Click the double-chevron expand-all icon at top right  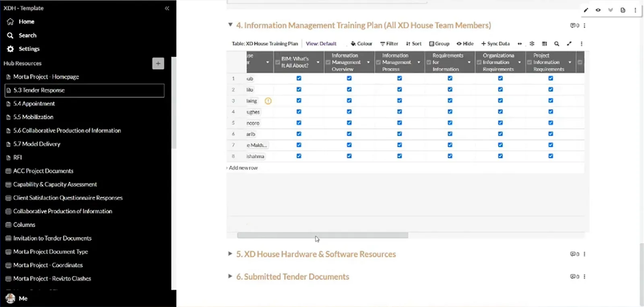(611, 10)
